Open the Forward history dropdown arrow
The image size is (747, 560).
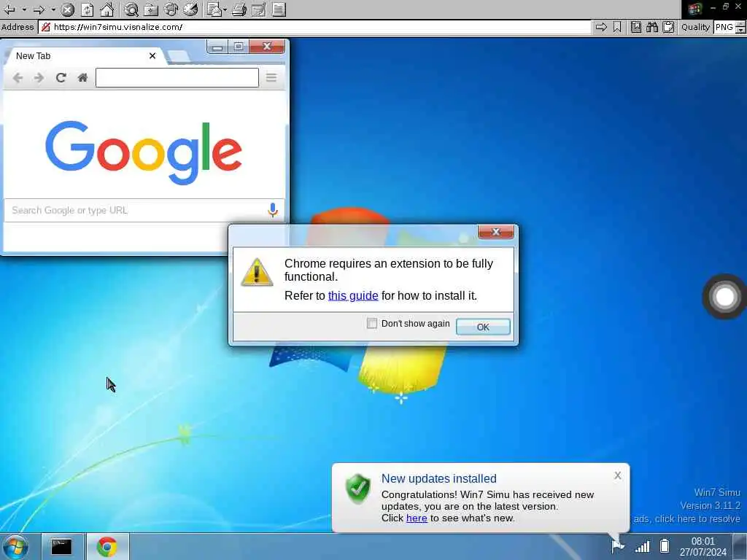pos(53,9)
